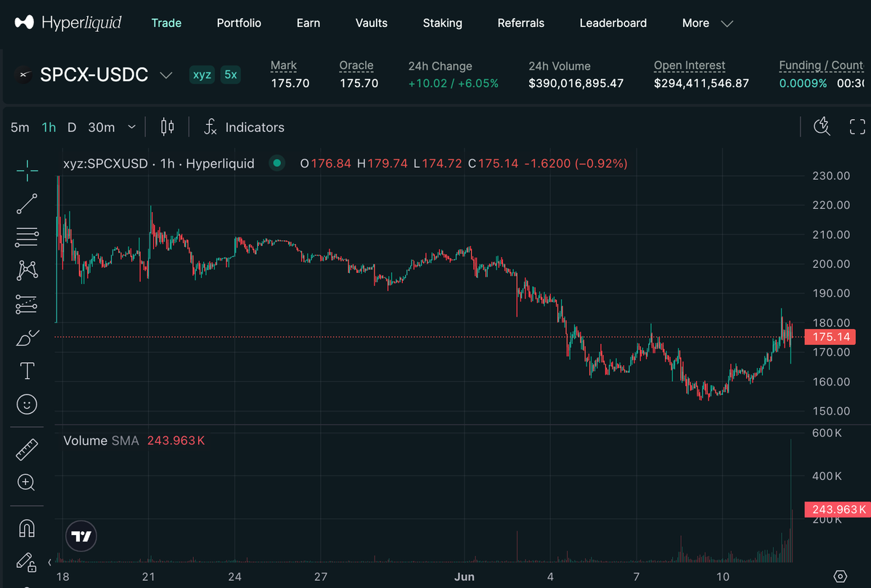Image resolution: width=871 pixels, height=588 pixels.
Task: Open the Indicators panel
Action: click(244, 127)
